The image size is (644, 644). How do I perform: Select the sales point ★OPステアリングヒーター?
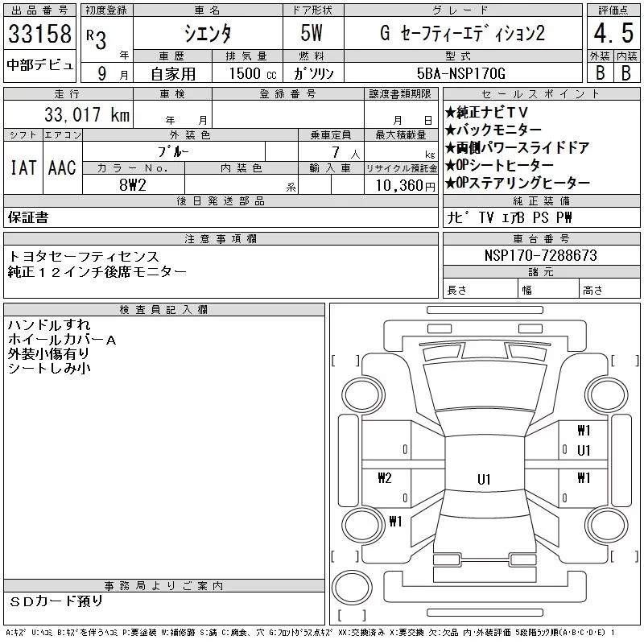coord(518,183)
